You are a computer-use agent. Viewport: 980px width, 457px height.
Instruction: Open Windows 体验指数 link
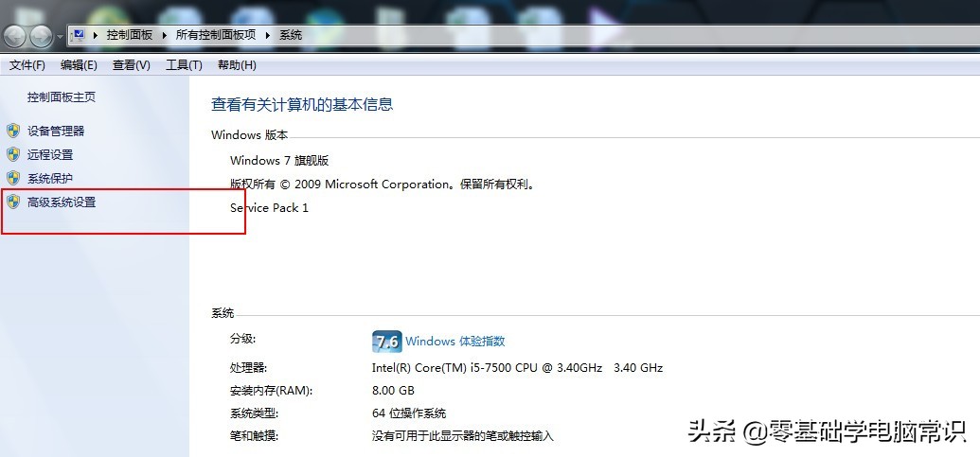point(455,342)
